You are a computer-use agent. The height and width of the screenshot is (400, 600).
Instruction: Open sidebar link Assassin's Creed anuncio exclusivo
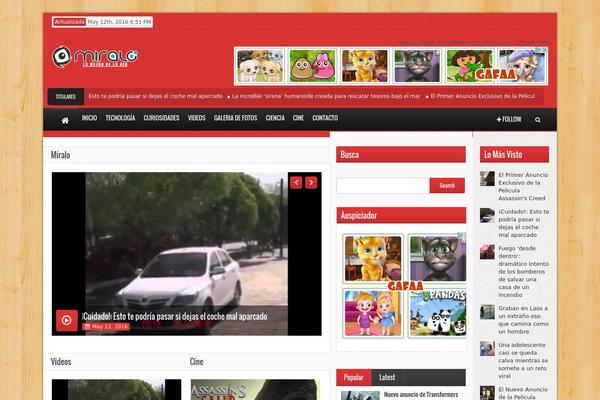[523, 186]
